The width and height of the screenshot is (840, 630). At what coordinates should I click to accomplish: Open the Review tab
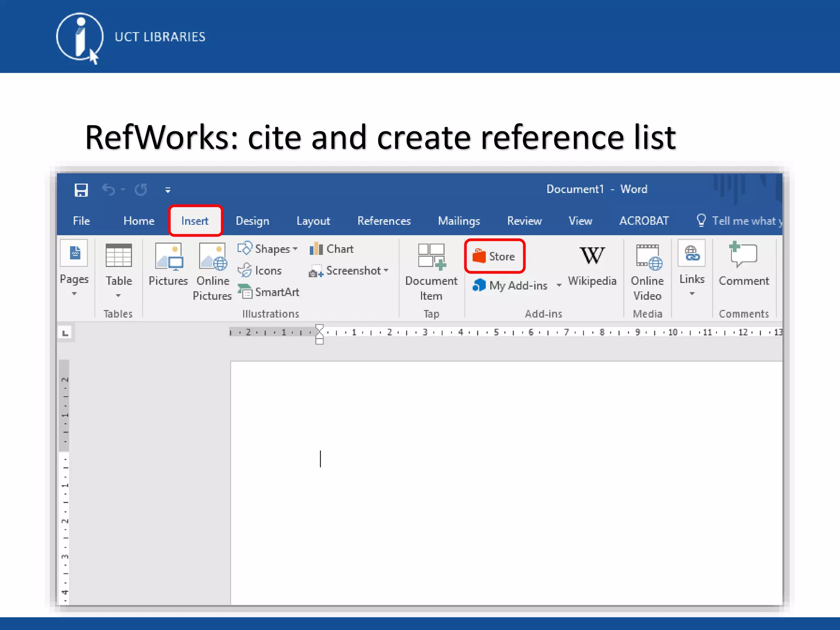[525, 221]
